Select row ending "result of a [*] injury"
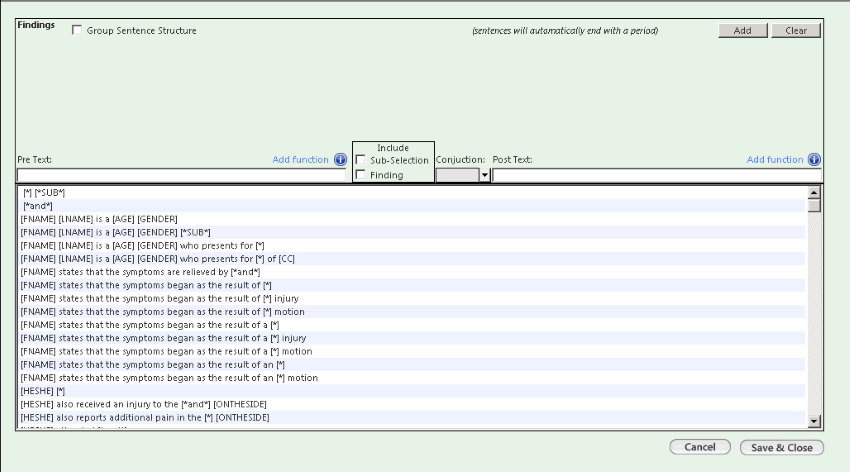This screenshot has width=850, height=472. click(x=413, y=338)
